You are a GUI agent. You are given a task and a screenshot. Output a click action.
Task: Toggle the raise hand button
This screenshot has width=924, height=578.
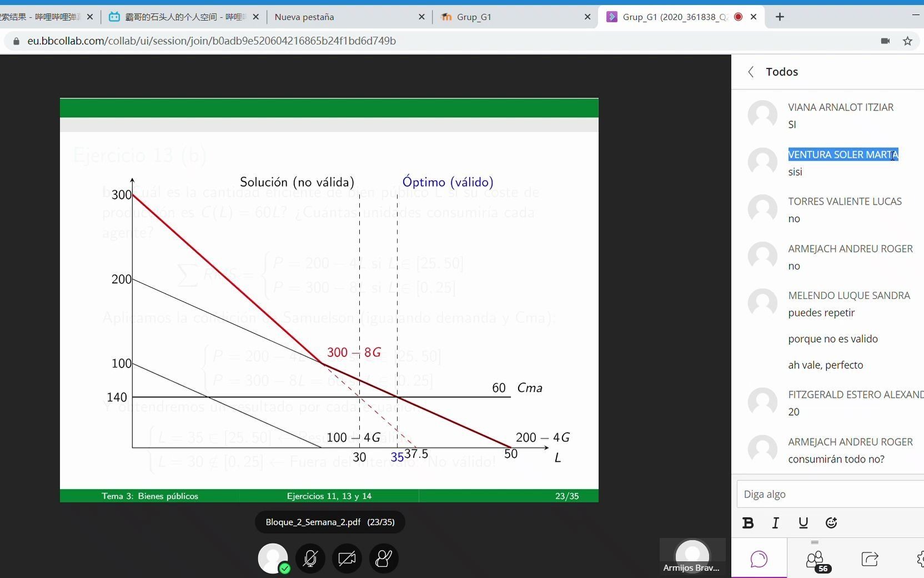[x=384, y=559]
